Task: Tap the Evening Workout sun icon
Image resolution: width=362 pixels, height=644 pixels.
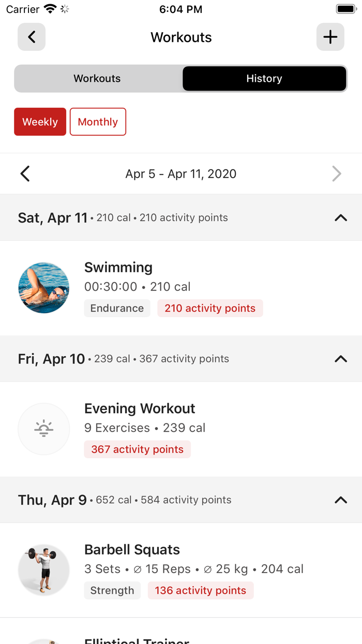Action: click(x=44, y=429)
